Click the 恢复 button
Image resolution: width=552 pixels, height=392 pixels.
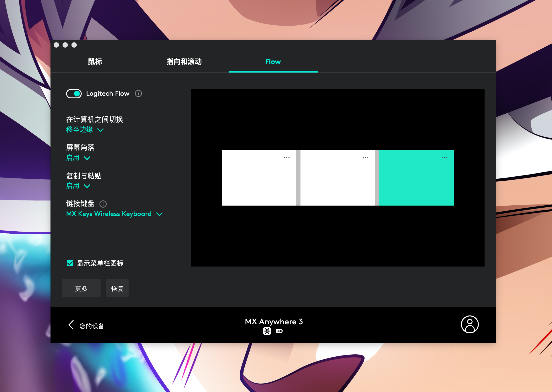pyautogui.click(x=117, y=288)
